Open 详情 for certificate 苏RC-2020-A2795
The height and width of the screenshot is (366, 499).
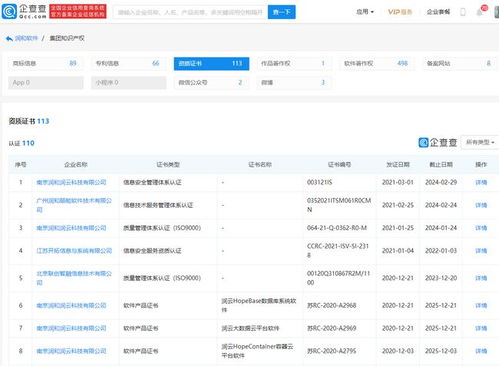point(481,351)
